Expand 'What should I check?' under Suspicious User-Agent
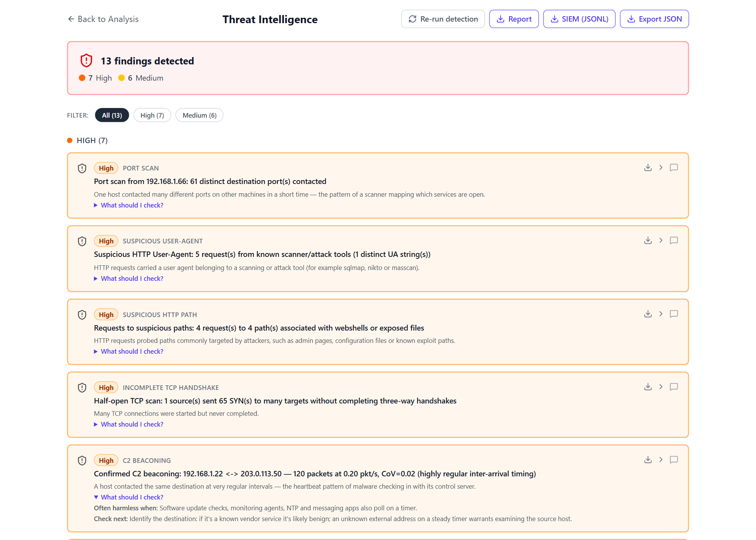756x540 pixels. [129, 278]
